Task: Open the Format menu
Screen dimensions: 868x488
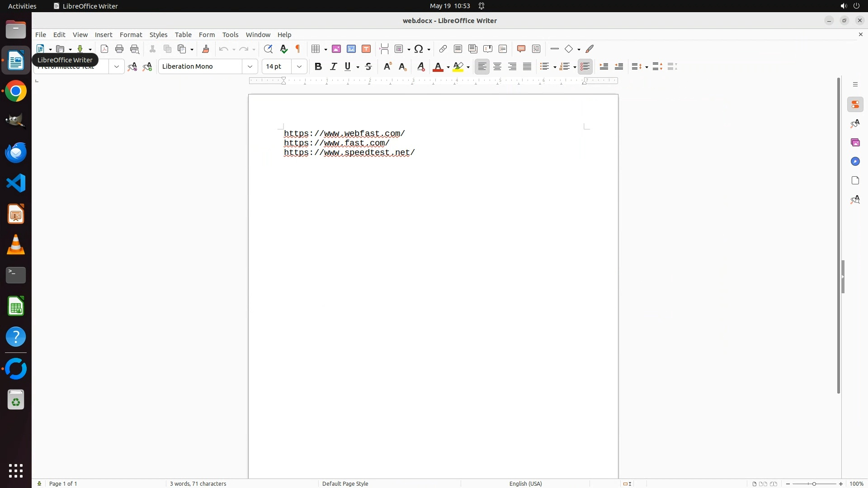Action: pos(131,35)
